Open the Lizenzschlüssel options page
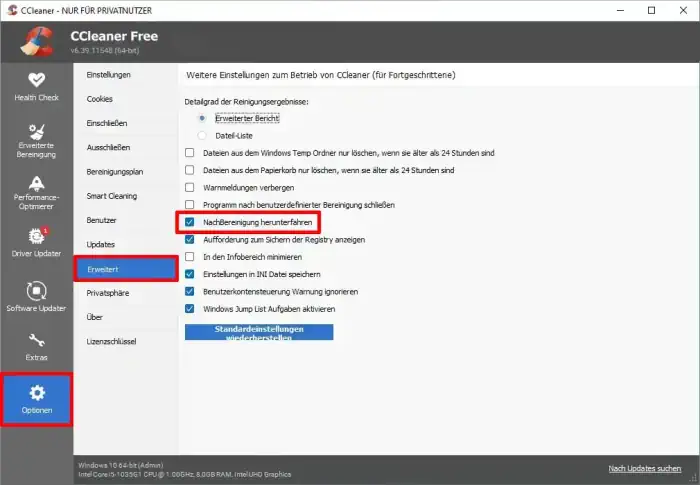Image resolution: width=700 pixels, height=485 pixels. (x=111, y=341)
